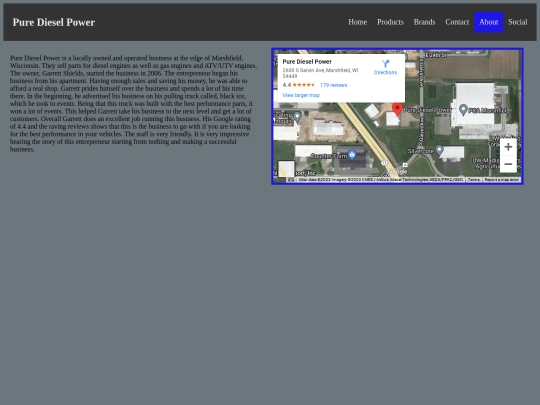Click the blue Counter-Form place marker
The height and width of the screenshot is (405, 540).
[352, 155]
